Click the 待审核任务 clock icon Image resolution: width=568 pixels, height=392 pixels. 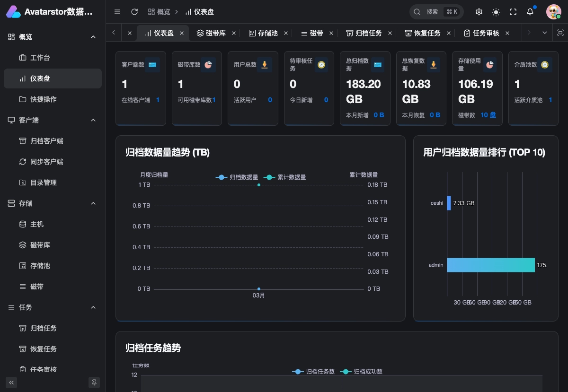pos(321,65)
